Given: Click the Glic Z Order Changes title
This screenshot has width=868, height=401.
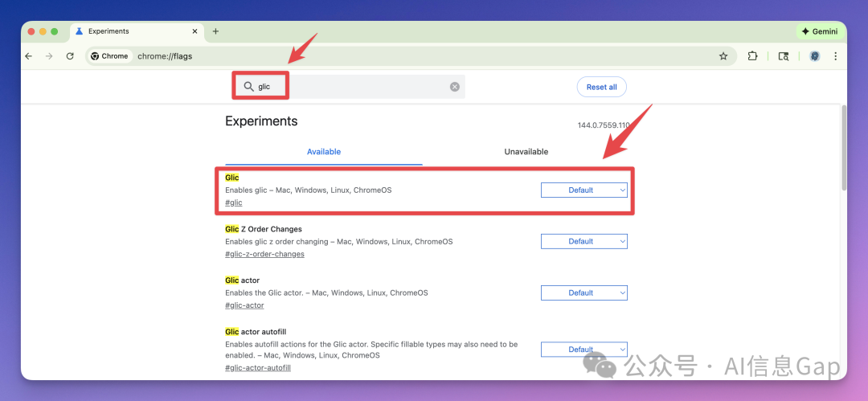Looking at the screenshot, I should pyautogui.click(x=264, y=229).
